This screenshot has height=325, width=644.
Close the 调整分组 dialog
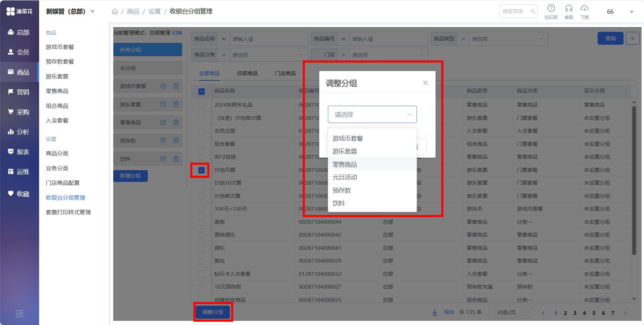pyautogui.click(x=426, y=83)
